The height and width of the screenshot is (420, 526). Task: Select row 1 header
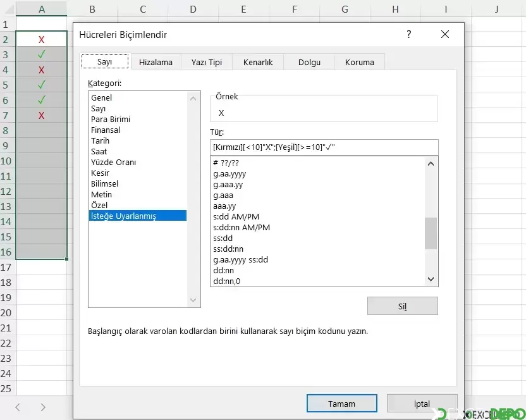pyautogui.click(x=6, y=24)
